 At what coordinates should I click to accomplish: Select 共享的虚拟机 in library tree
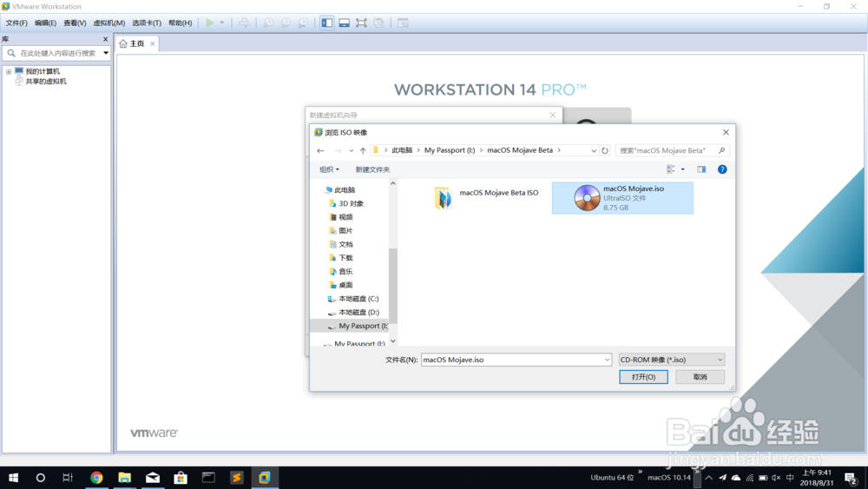click(46, 82)
